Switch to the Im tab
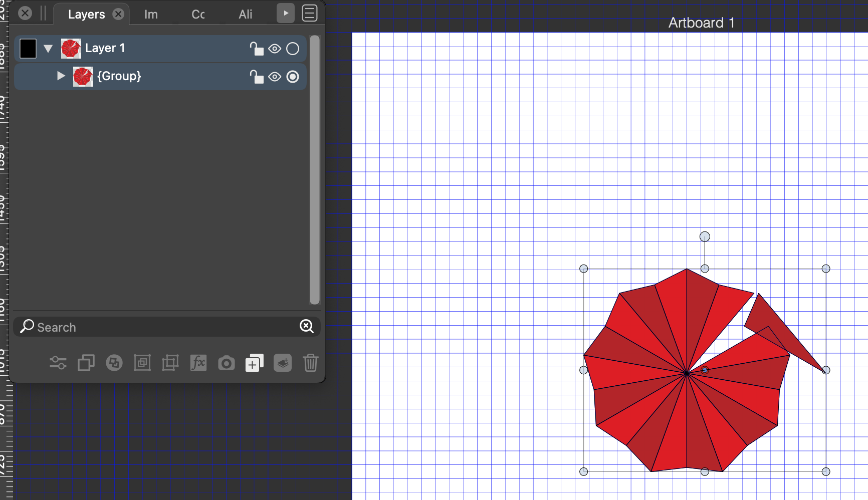The image size is (868, 500). 151,15
